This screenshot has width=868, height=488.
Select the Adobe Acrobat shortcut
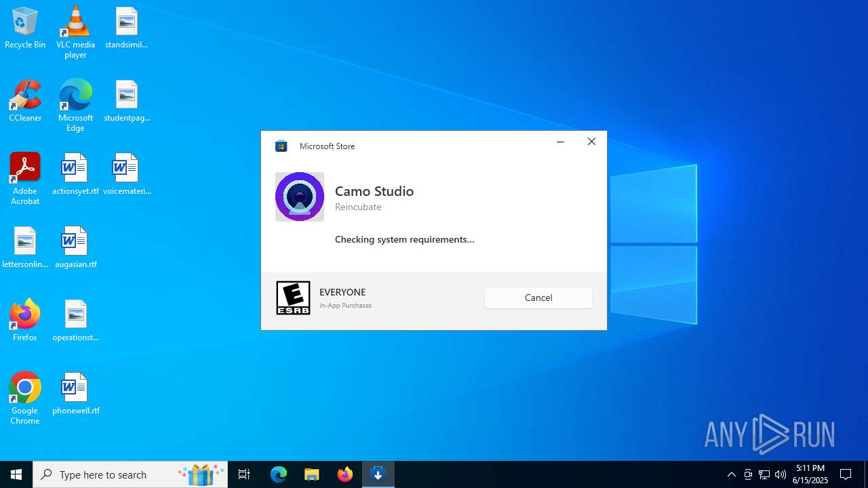click(x=25, y=179)
